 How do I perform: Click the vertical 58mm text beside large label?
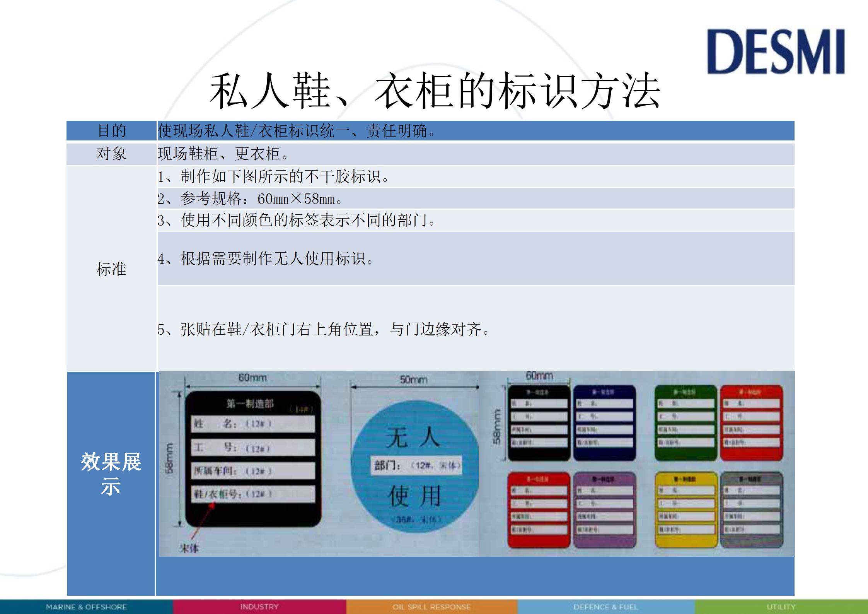tap(169, 458)
